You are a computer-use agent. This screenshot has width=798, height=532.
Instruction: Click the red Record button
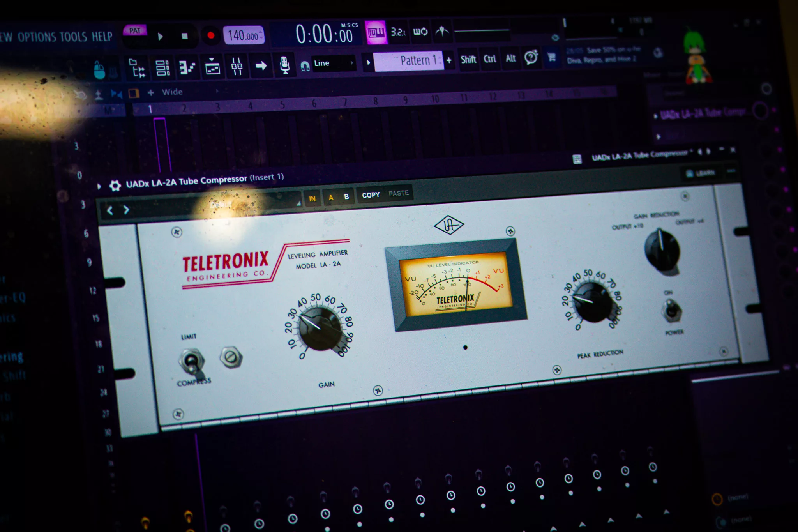(x=211, y=36)
